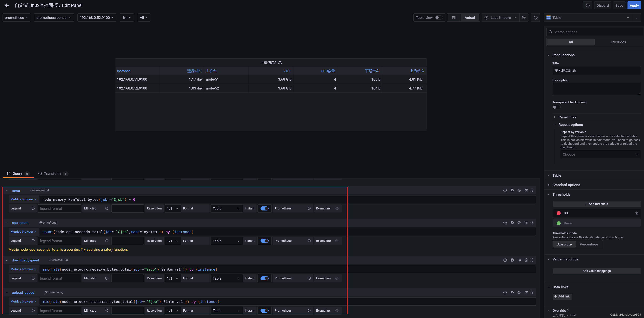Viewport: 644px width, 318px height.
Task: Open dashboard settings gear icon
Action: pyautogui.click(x=588, y=5)
